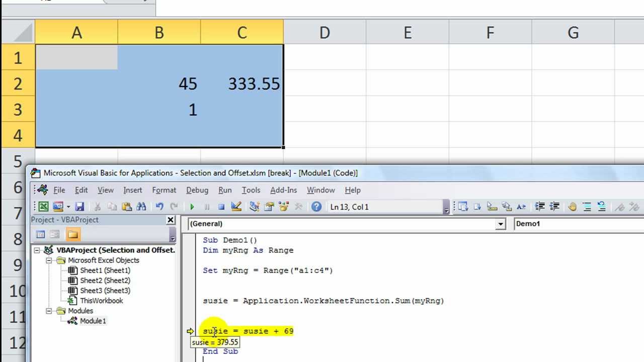
Task: Click View Object in Project panel
Action: click(55, 234)
